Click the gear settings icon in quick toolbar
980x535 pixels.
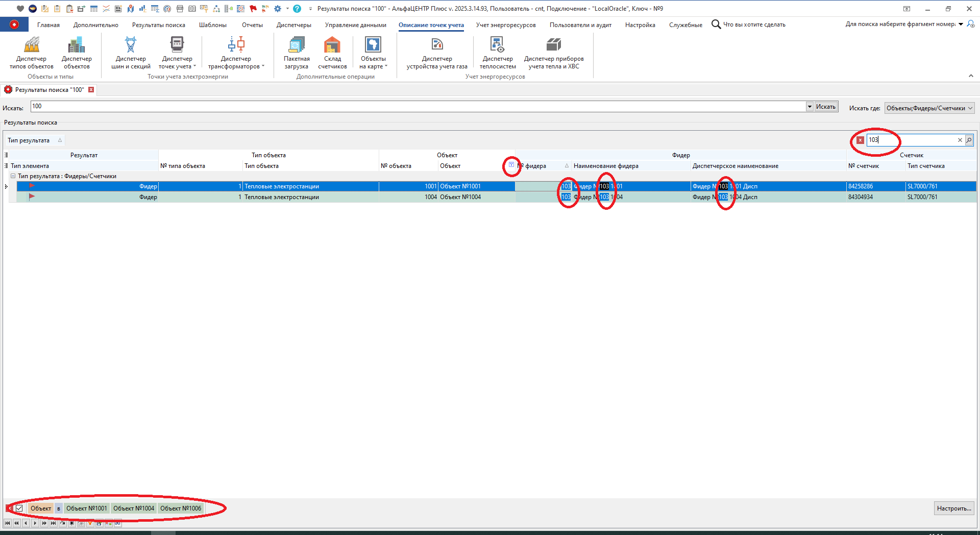coord(278,9)
